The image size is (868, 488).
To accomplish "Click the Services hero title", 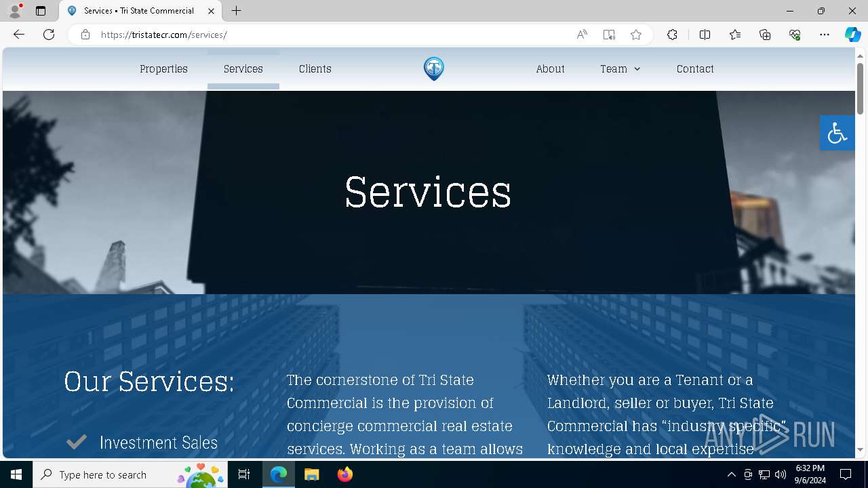I will tap(428, 192).
